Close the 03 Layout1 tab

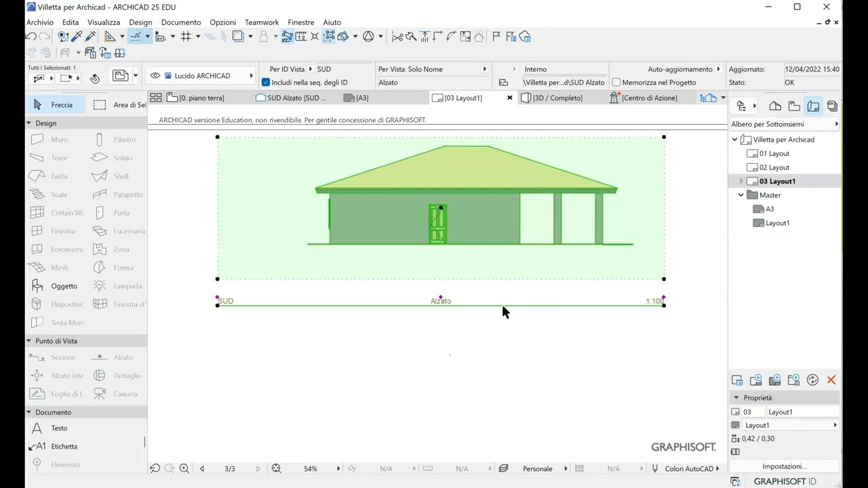[x=510, y=98]
